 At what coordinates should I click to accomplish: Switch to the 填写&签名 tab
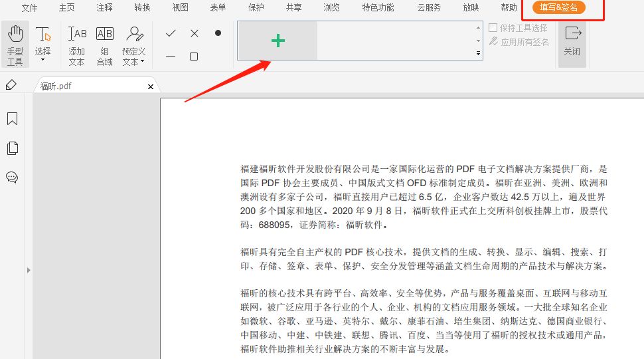click(x=558, y=8)
